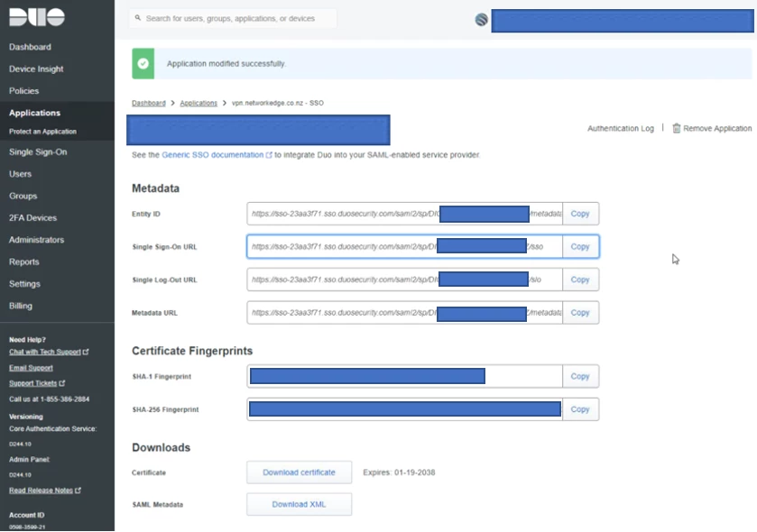The image size is (757, 532).
Task: Click Dashboard breadcrumb link
Action: (x=149, y=103)
